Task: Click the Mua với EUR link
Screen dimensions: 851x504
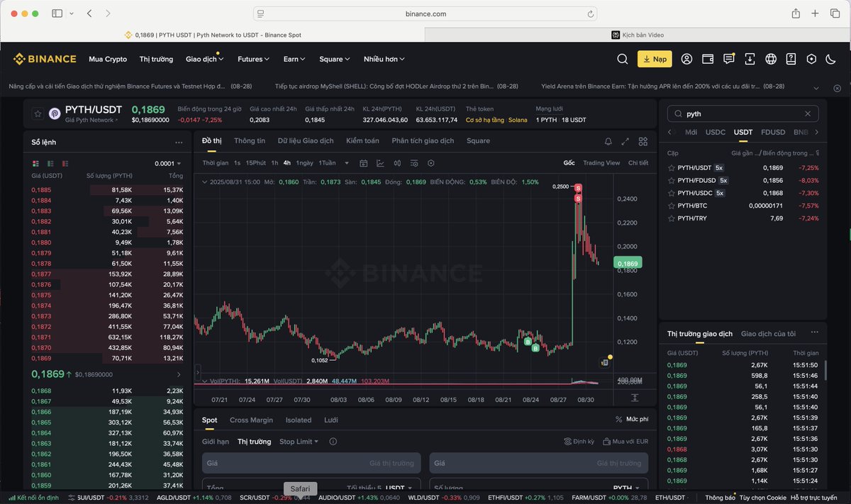Action: [x=625, y=442]
